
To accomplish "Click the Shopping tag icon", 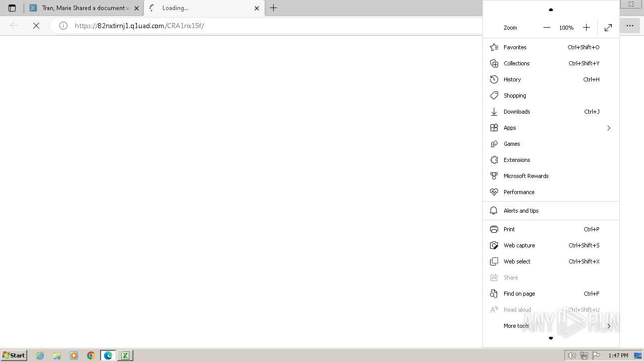I will pyautogui.click(x=494, y=96).
